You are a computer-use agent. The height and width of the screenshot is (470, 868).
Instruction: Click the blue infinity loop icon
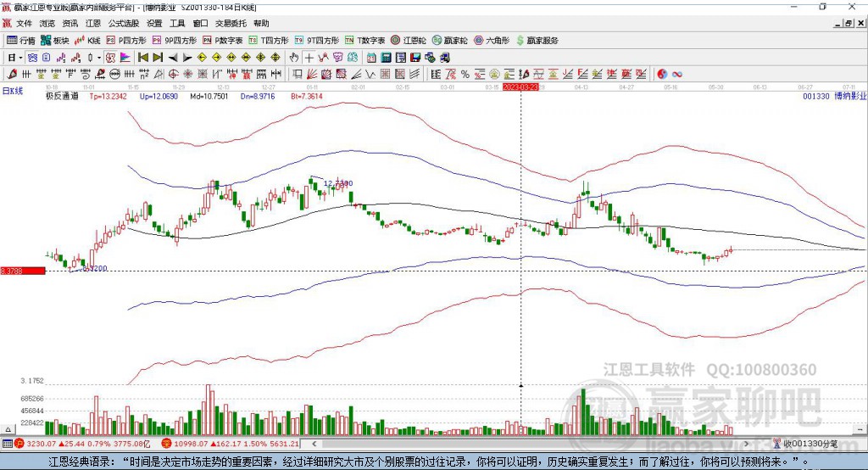(x=677, y=74)
